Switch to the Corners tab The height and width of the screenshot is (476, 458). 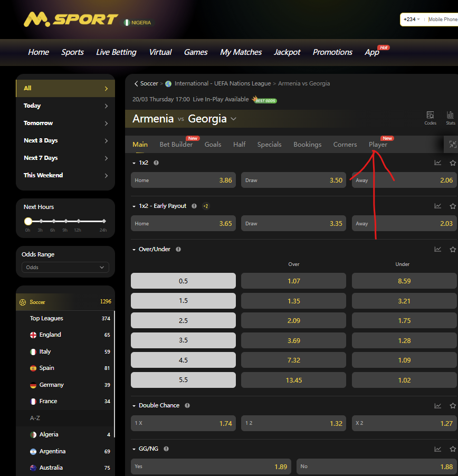pyautogui.click(x=345, y=144)
